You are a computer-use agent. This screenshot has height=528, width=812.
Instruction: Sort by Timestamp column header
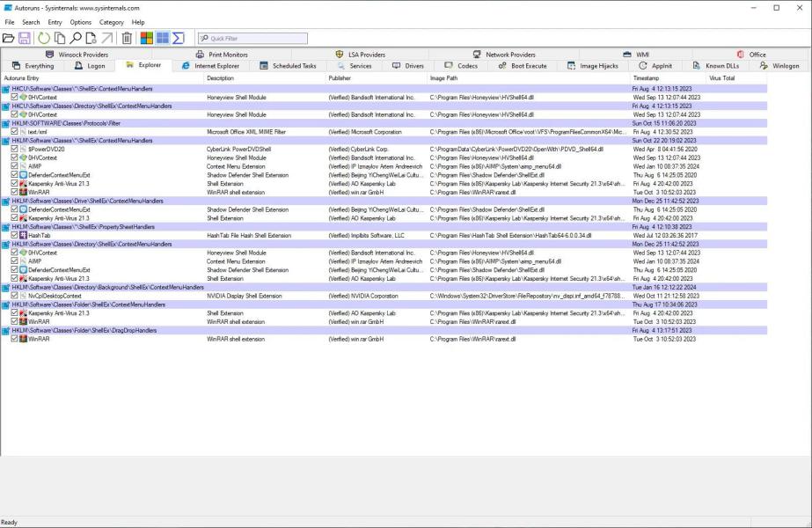point(668,78)
